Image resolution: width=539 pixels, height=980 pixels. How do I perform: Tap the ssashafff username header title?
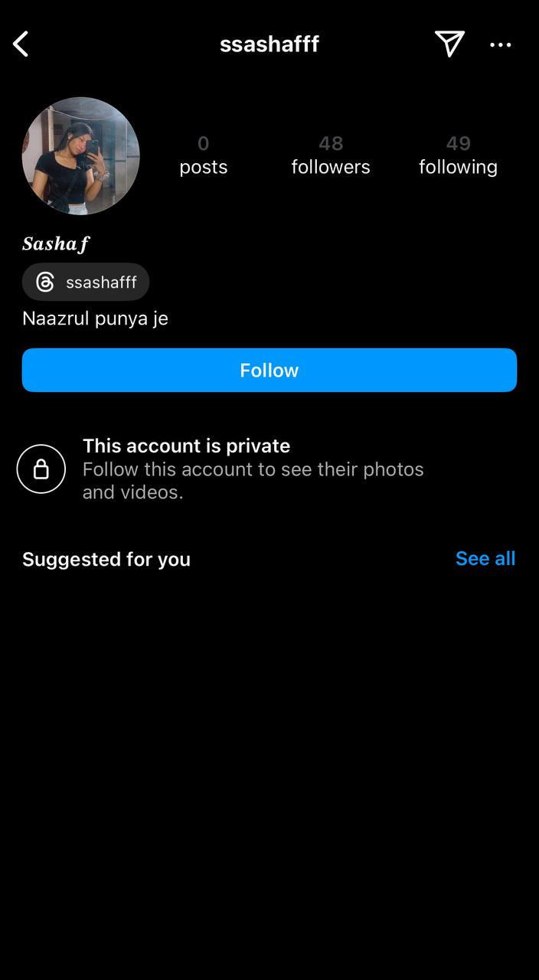(x=269, y=44)
